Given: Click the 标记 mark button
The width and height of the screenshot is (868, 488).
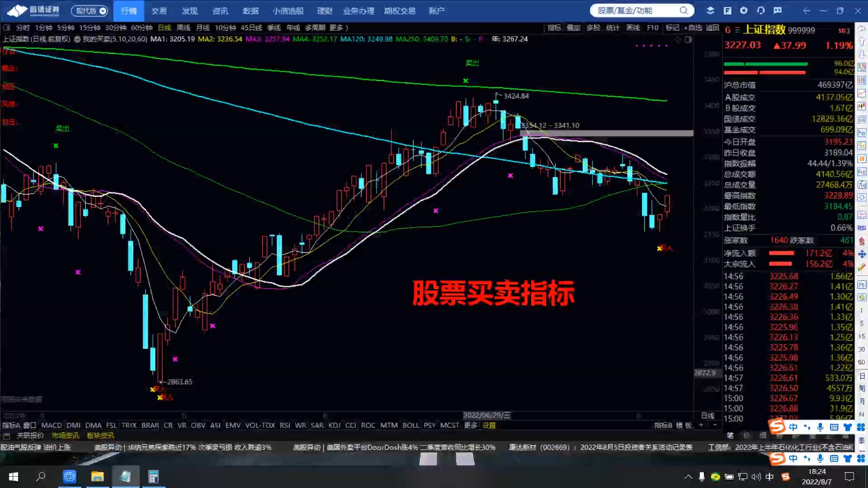Looking at the screenshot, I should pos(672,28).
